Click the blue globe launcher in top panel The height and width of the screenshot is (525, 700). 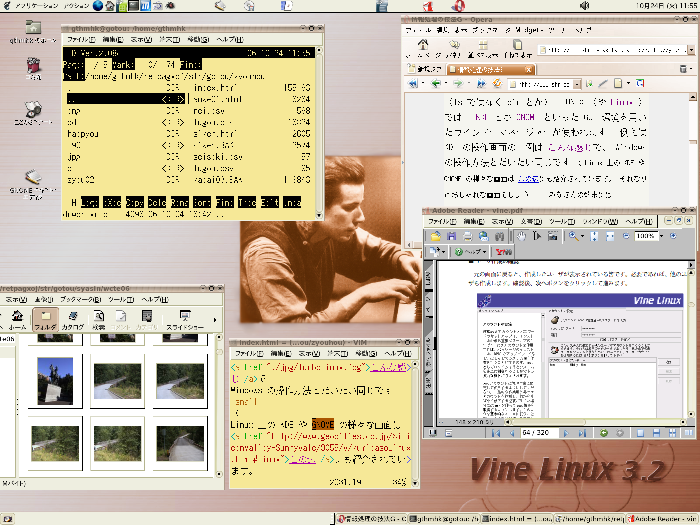[x=98, y=6]
